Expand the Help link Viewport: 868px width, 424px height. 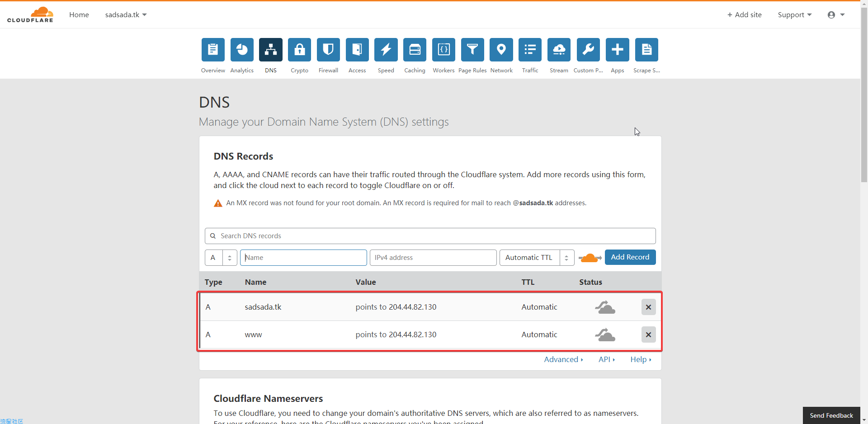click(641, 359)
